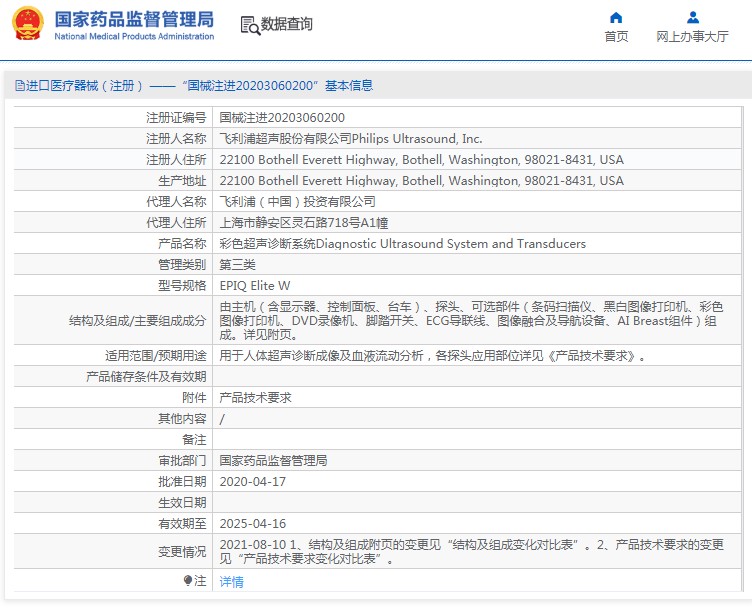Click the 适用范围/预期用途 description value
Image resolution: width=752 pixels, height=609 pixels.
tap(433, 356)
